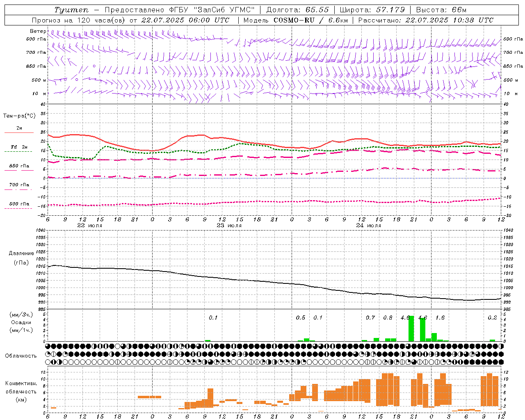Select the red 2м temperature legend line

click(19, 132)
